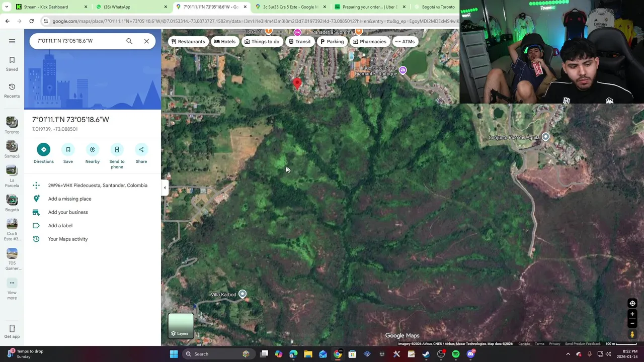This screenshot has height=362, width=644.
Task: Open Toronto recent place in sidebar
Action: (x=12, y=126)
